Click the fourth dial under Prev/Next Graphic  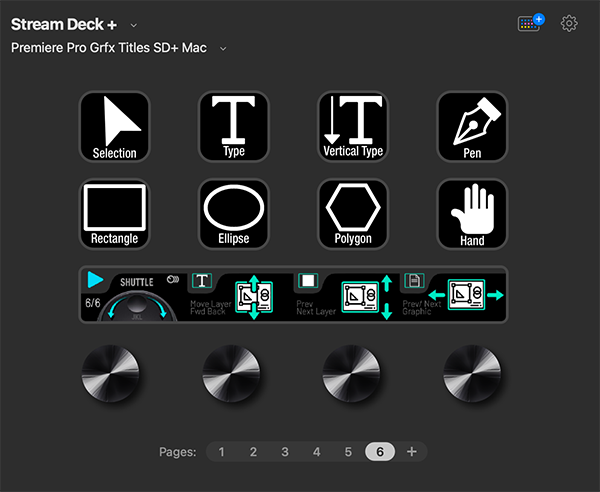click(472, 373)
